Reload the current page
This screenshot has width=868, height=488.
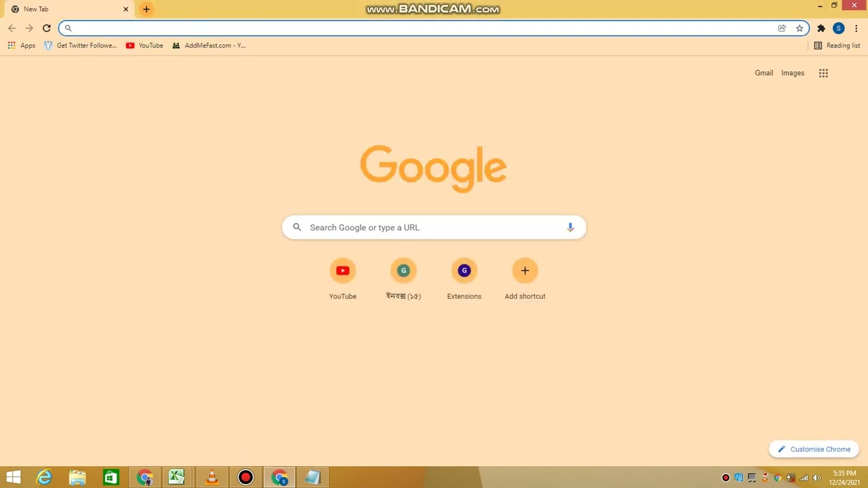click(46, 28)
